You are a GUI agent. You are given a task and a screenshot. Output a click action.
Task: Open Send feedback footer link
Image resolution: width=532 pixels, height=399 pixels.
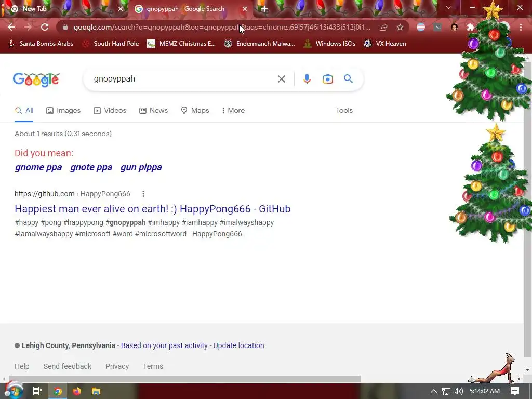pos(67,366)
